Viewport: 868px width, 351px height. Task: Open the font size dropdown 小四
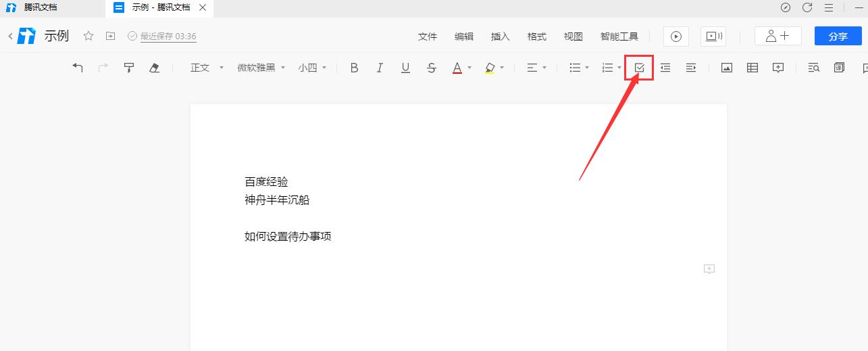click(313, 68)
